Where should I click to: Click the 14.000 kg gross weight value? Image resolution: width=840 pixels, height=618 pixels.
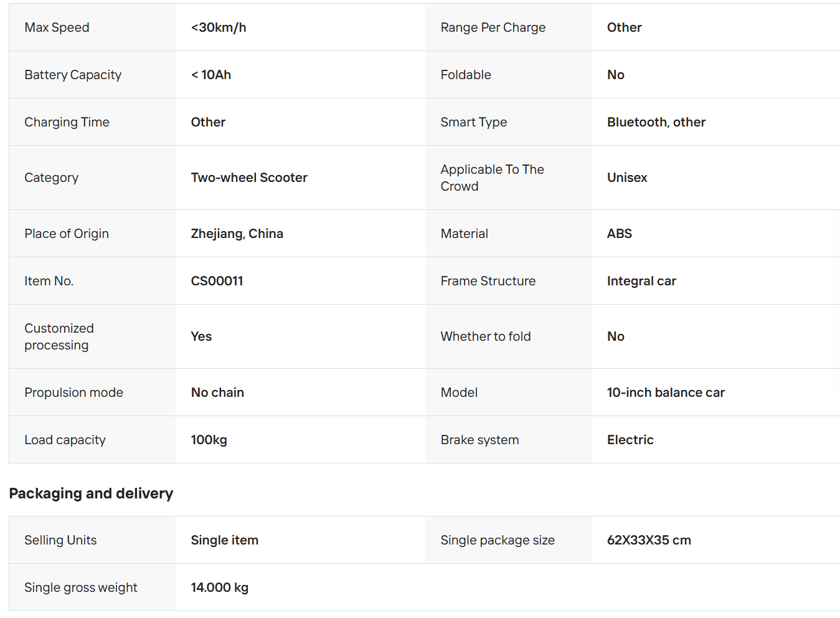[x=220, y=587]
